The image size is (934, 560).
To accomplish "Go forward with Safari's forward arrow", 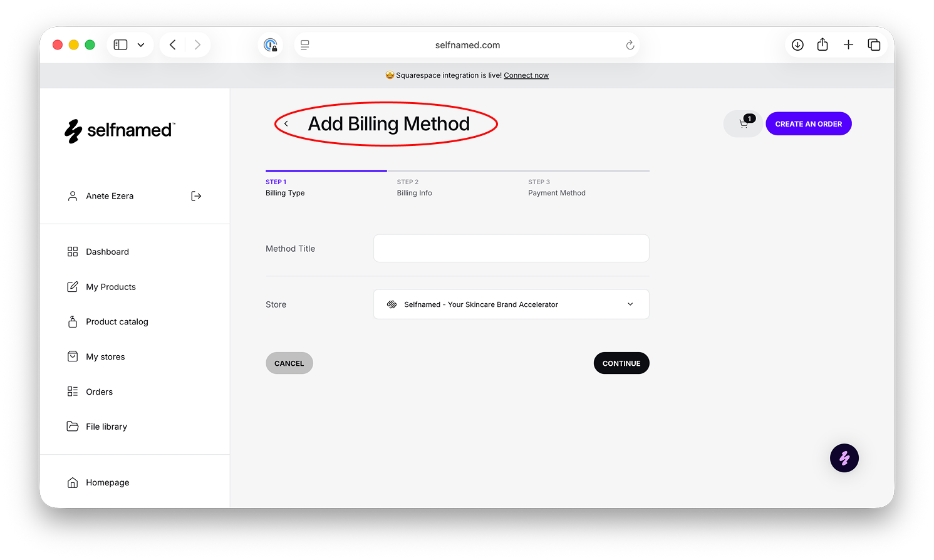I will coord(197,45).
